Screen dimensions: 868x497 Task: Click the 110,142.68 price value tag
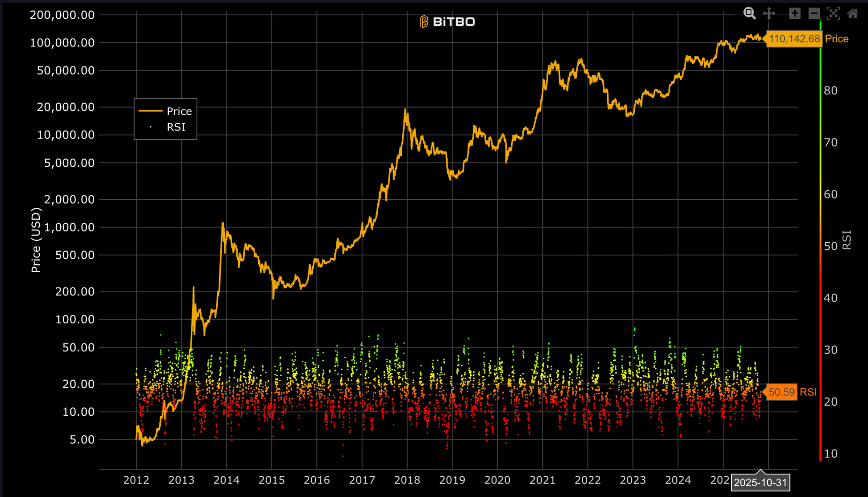pyautogui.click(x=794, y=39)
